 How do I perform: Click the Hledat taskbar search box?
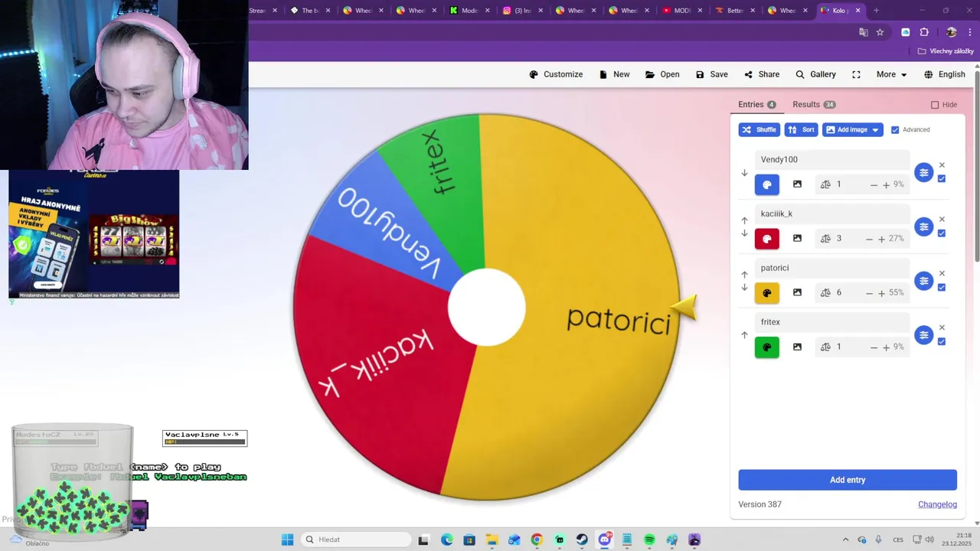click(356, 540)
